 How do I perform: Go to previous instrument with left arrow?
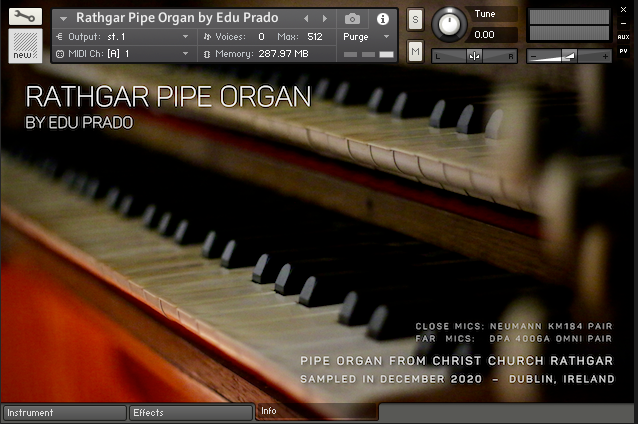pos(308,18)
